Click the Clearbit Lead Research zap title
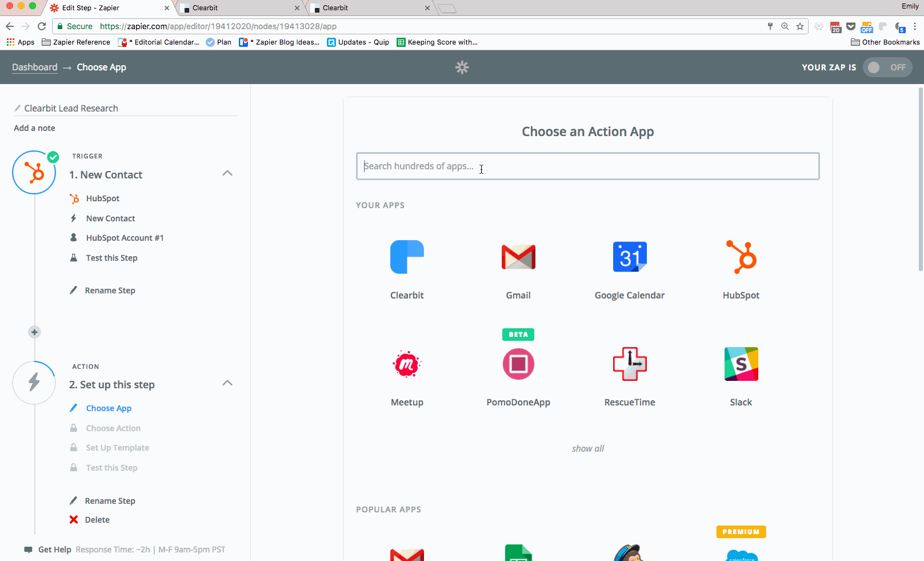The height and width of the screenshot is (561, 924). pyautogui.click(x=71, y=108)
